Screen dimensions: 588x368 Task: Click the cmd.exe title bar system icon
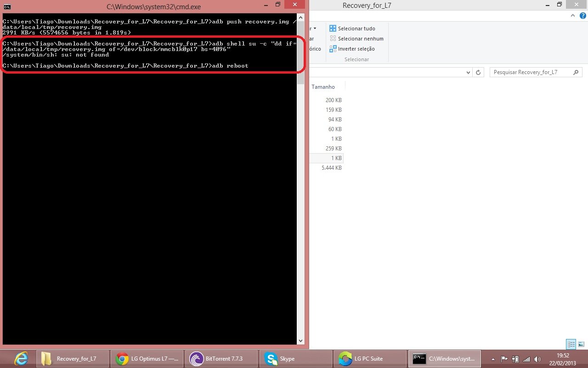point(7,6)
